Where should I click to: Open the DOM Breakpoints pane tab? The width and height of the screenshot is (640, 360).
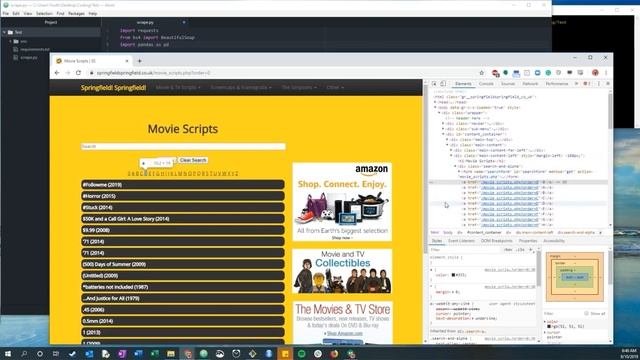[x=496, y=241]
